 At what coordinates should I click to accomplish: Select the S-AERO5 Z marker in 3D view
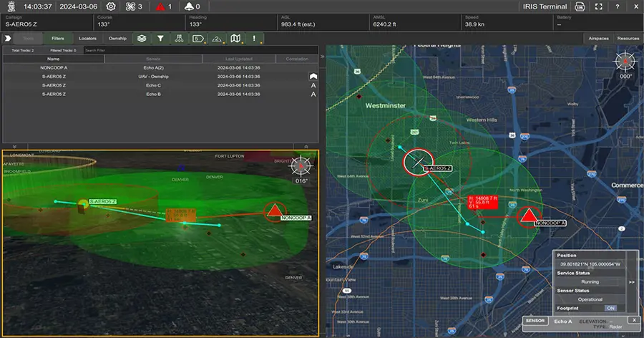tap(83, 204)
